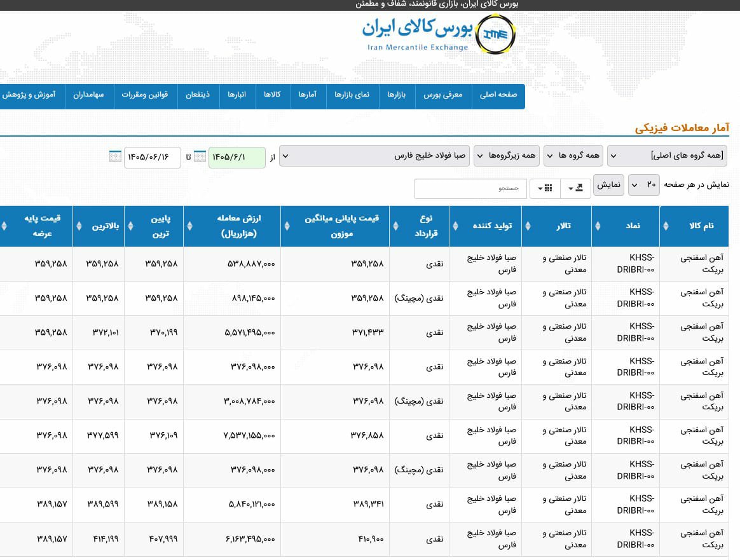Open the صفحه اصلی menu item
Viewport: 740px width, 560px height.
tap(498, 95)
